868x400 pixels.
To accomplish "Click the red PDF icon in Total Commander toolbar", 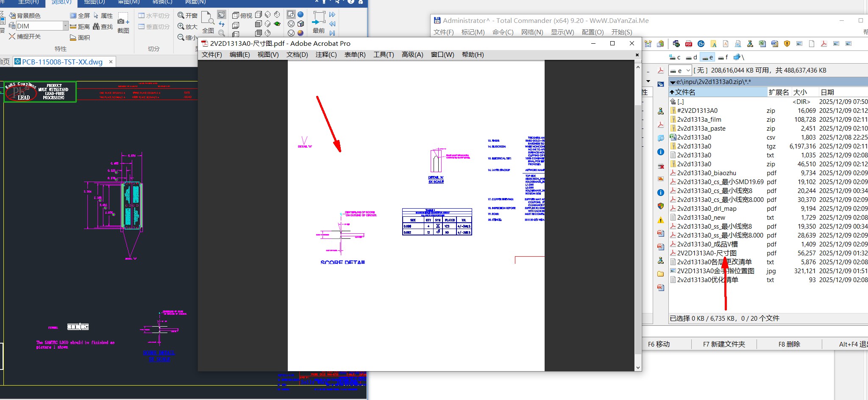I will click(689, 44).
